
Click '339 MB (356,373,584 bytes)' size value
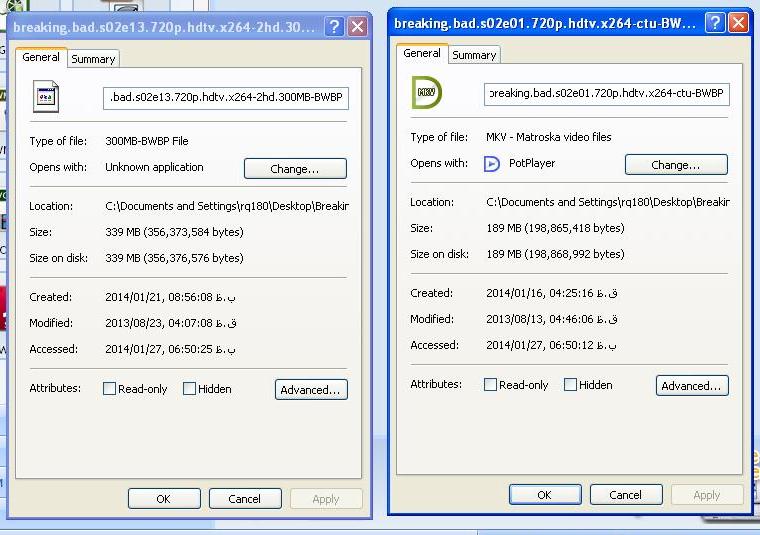pos(174,232)
